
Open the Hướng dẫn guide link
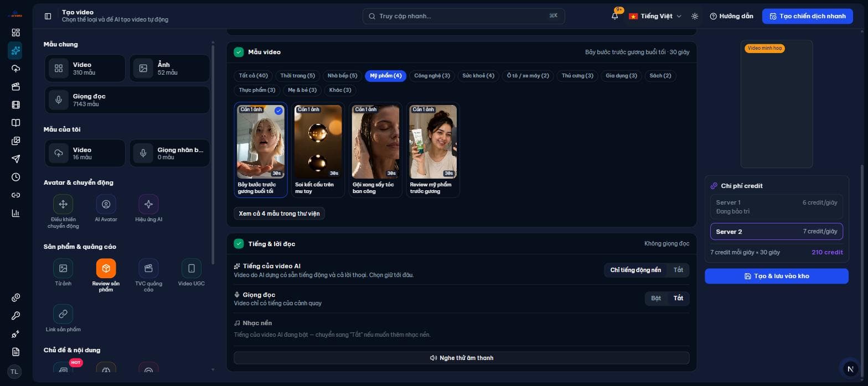731,16
